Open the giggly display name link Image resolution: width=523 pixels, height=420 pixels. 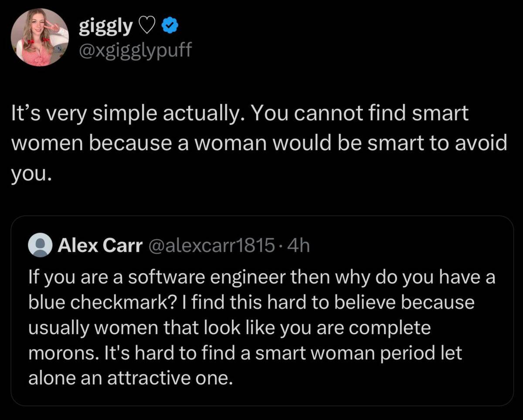click(105, 27)
